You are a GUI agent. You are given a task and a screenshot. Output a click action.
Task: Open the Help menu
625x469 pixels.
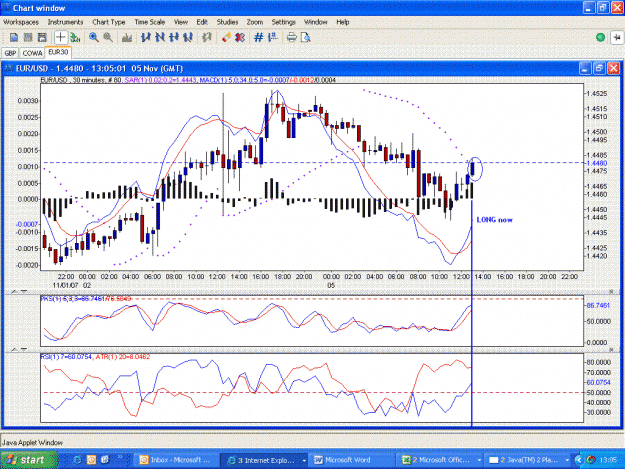pos(342,22)
